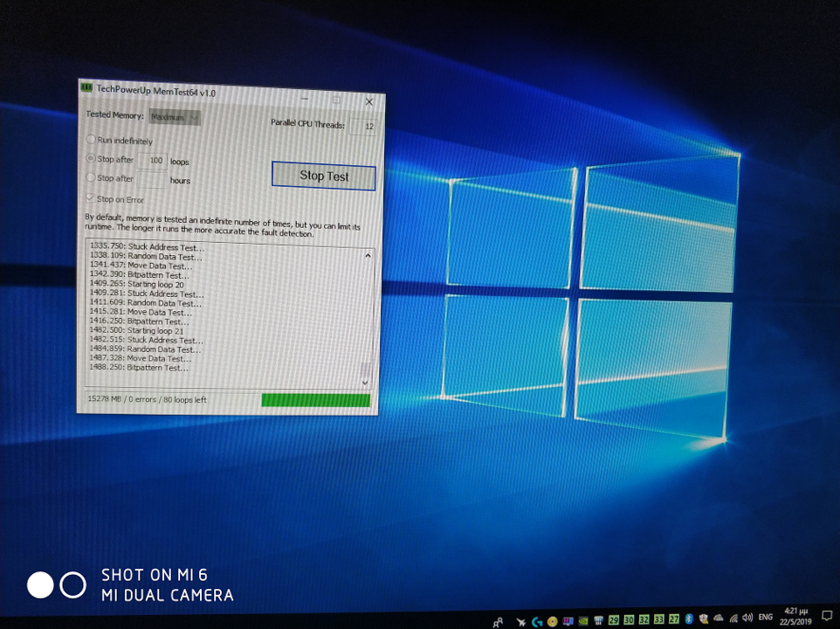
Task: Open the Tested Memory dropdown
Action: (x=175, y=117)
